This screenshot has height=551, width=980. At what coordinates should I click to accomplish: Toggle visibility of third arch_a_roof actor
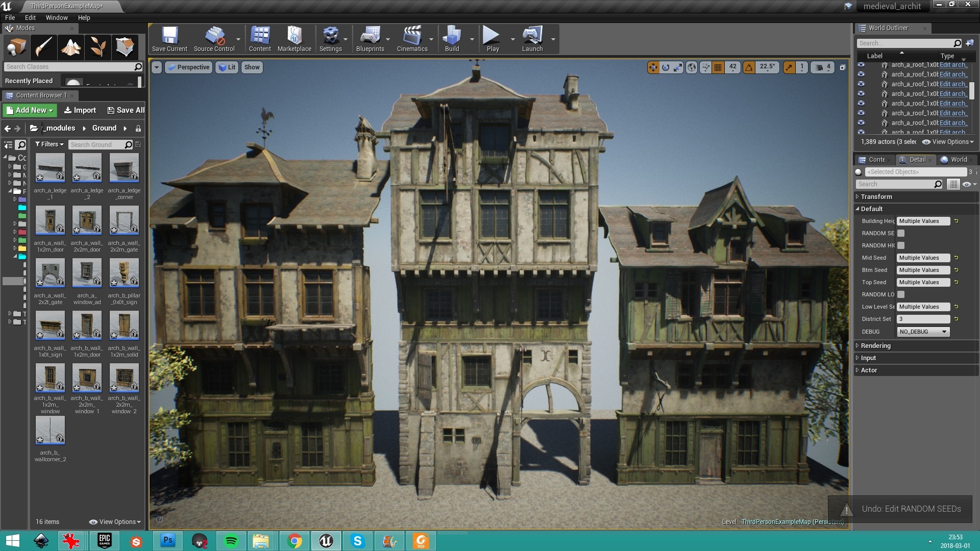[x=861, y=84]
